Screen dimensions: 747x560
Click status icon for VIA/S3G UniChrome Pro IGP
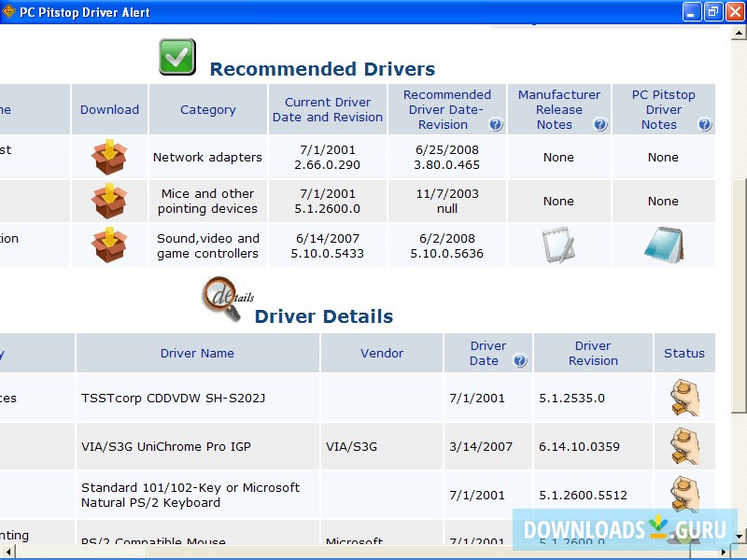[x=684, y=447]
